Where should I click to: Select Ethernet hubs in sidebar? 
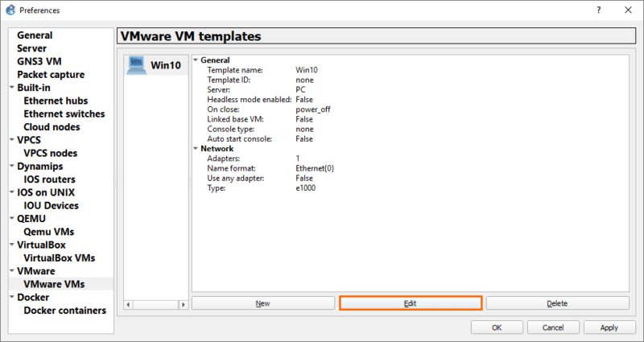pos(56,101)
